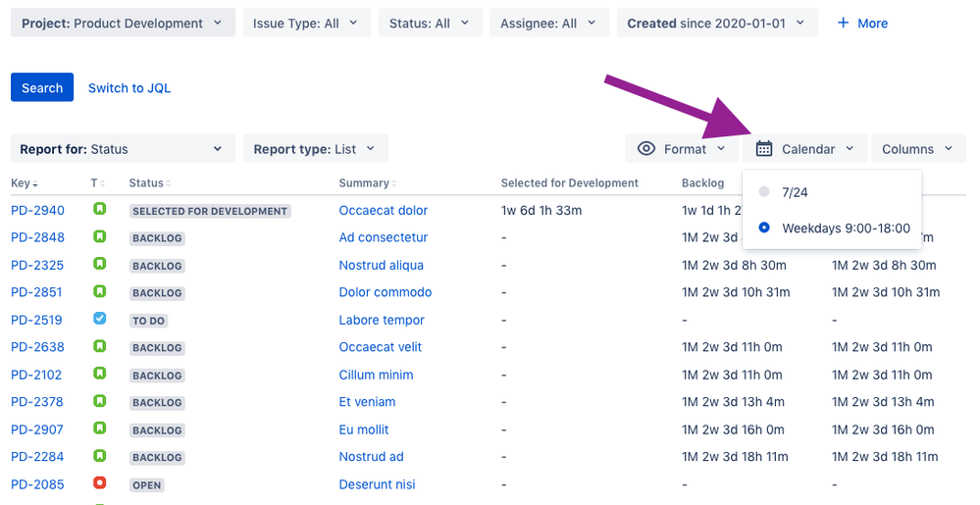
Task: Click the story icon for PD-2940
Action: [99, 210]
